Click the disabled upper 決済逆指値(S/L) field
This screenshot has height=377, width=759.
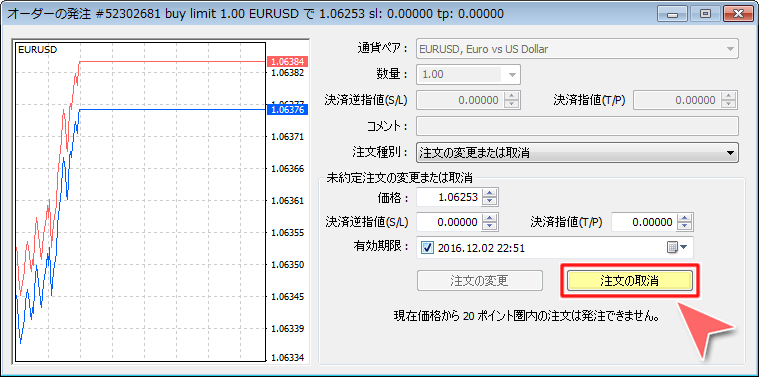460,101
